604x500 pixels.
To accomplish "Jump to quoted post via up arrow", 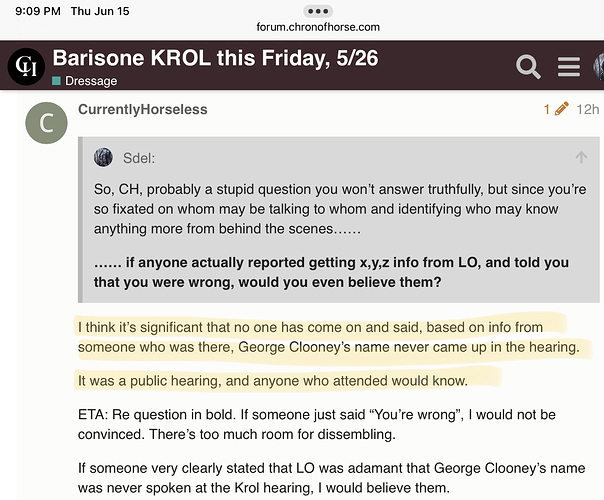I will (581, 157).
